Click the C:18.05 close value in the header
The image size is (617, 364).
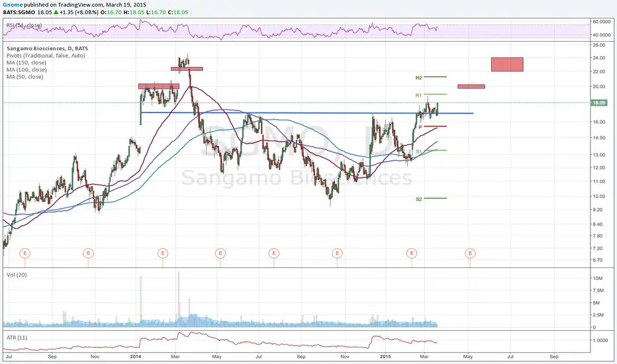pyautogui.click(x=178, y=12)
